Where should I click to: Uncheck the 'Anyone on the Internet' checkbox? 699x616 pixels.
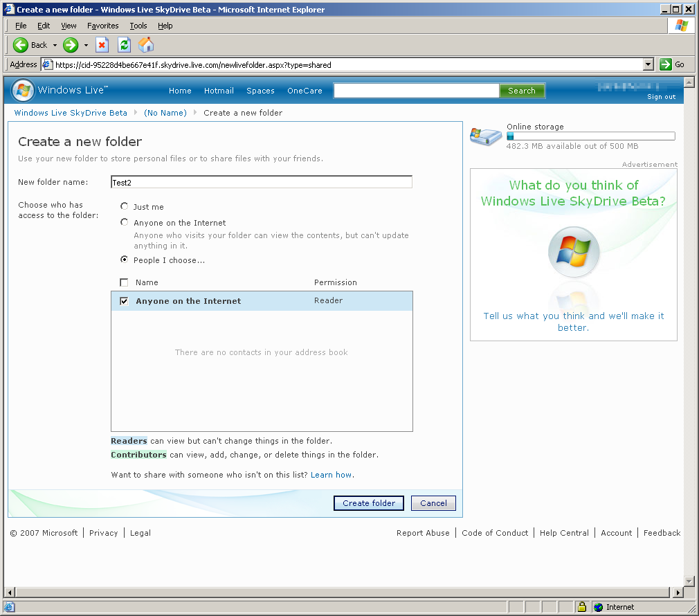point(124,301)
